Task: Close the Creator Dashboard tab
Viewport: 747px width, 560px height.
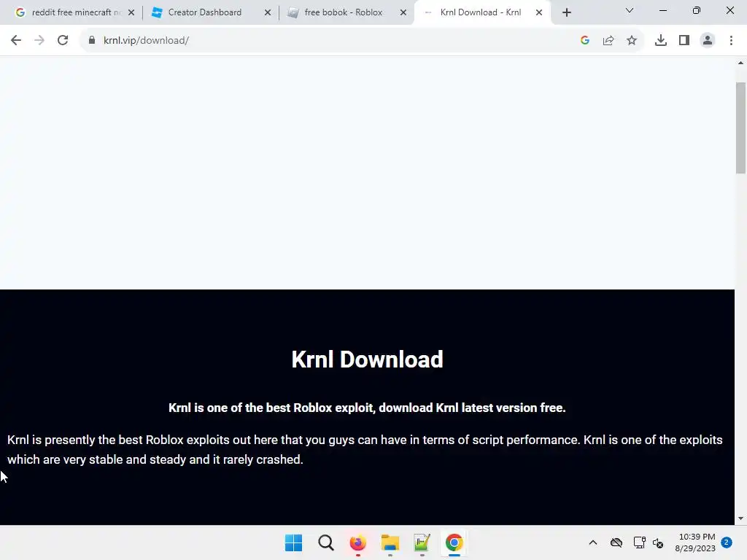Action: [x=268, y=12]
